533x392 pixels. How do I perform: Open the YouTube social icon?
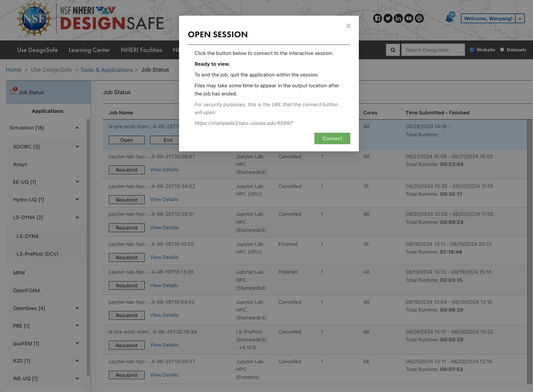coord(409,18)
